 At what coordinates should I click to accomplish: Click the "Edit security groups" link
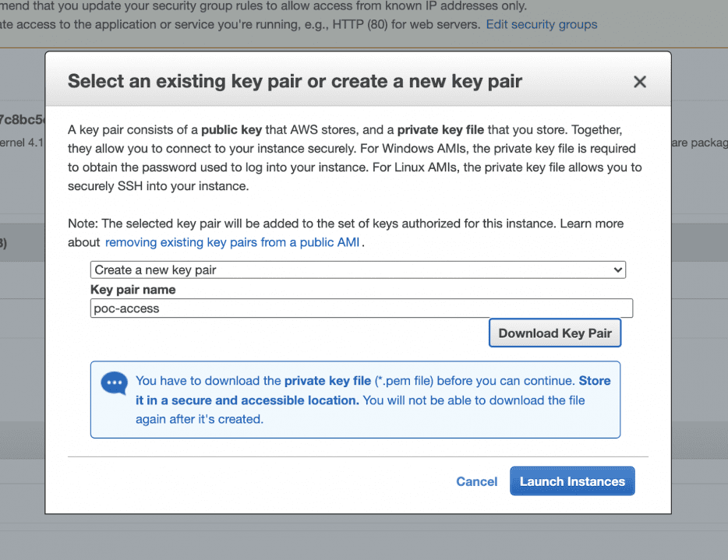click(542, 24)
